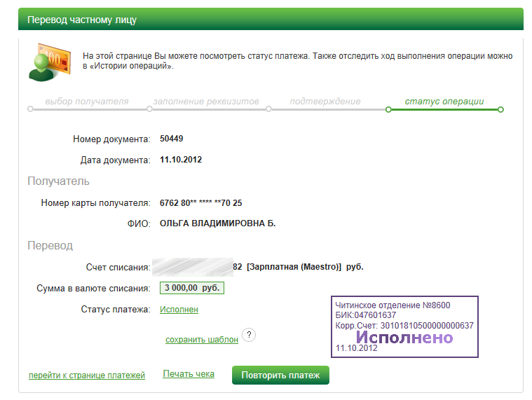Click the Печать чека link
Screen dimensions: 532x400
189,374
